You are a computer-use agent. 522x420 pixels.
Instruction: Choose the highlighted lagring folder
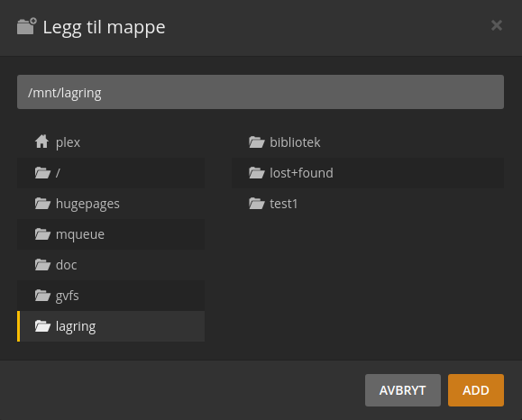pyautogui.click(x=111, y=326)
